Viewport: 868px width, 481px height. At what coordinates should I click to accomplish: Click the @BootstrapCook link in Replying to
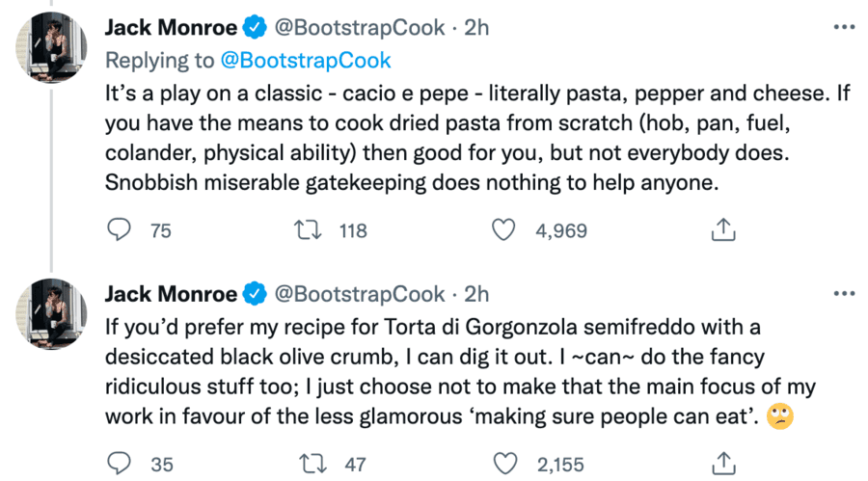[x=306, y=60]
